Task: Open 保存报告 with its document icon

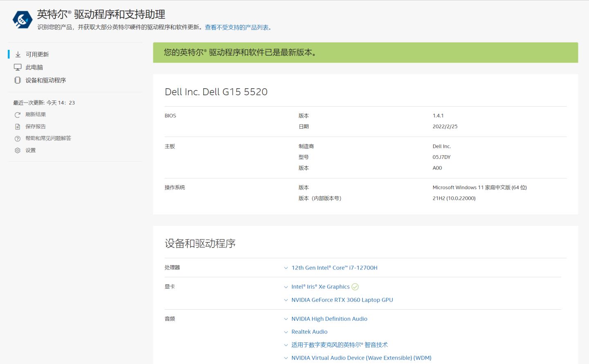Action: [x=17, y=126]
